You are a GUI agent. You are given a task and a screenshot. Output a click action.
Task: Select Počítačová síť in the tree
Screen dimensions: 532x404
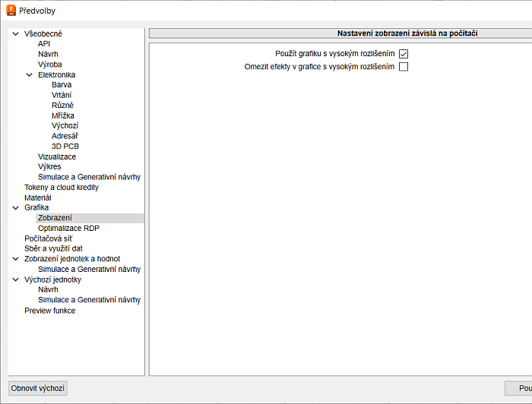tap(48, 238)
